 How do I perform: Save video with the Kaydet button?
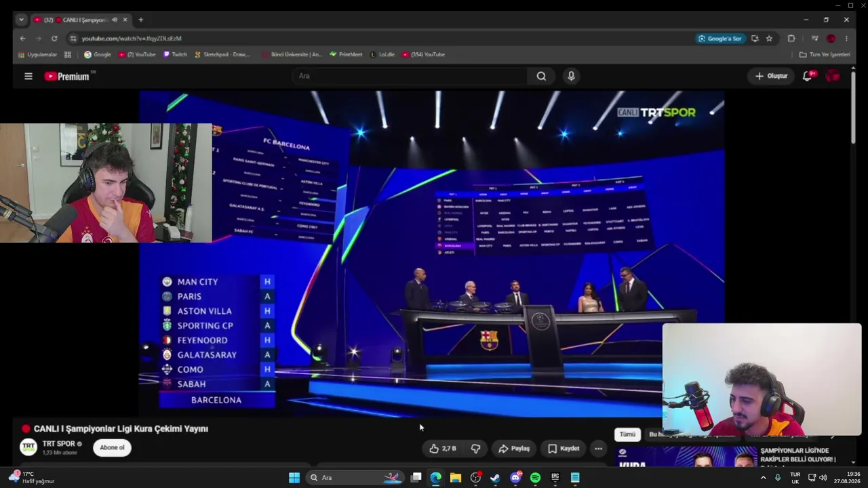coord(564,448)
